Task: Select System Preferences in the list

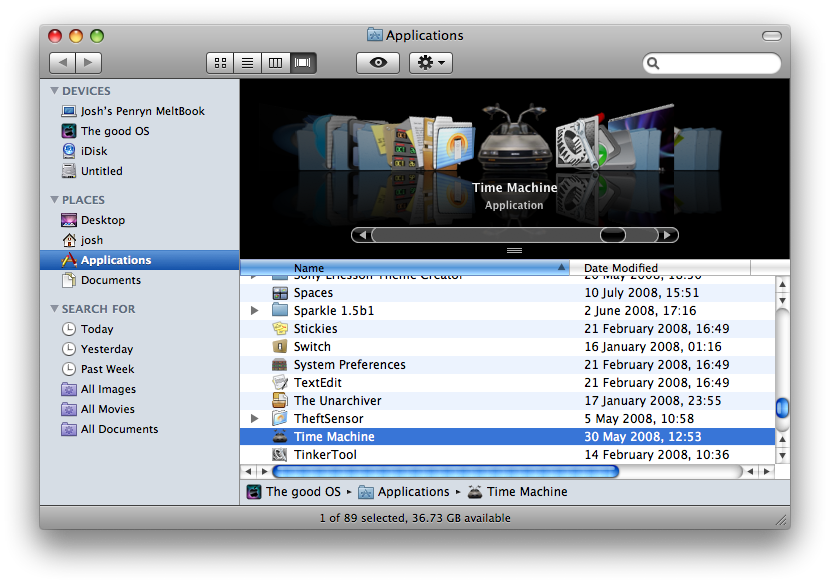Action: [x=507, y=365]
